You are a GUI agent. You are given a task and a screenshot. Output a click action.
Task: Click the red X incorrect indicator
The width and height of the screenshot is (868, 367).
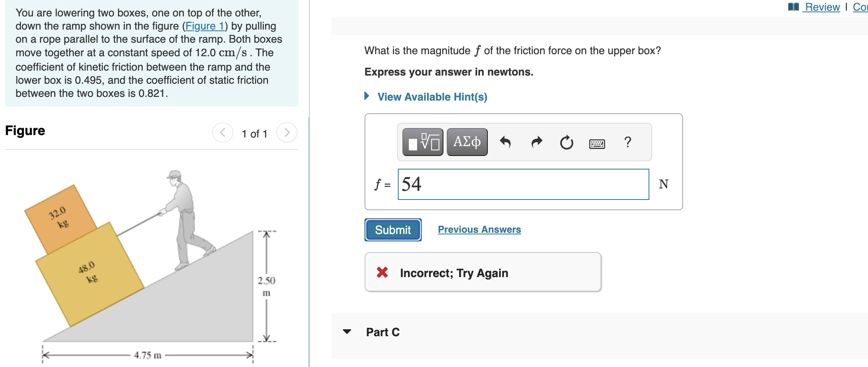382,273
